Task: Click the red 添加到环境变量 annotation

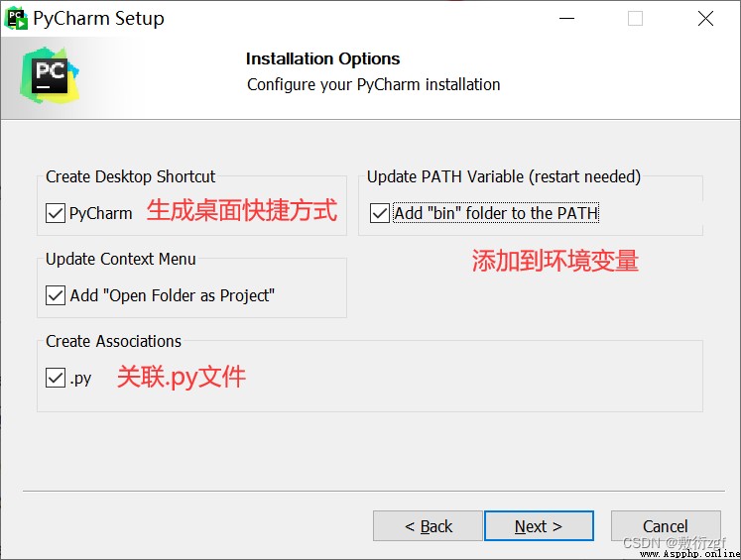Action: point(556,260)
